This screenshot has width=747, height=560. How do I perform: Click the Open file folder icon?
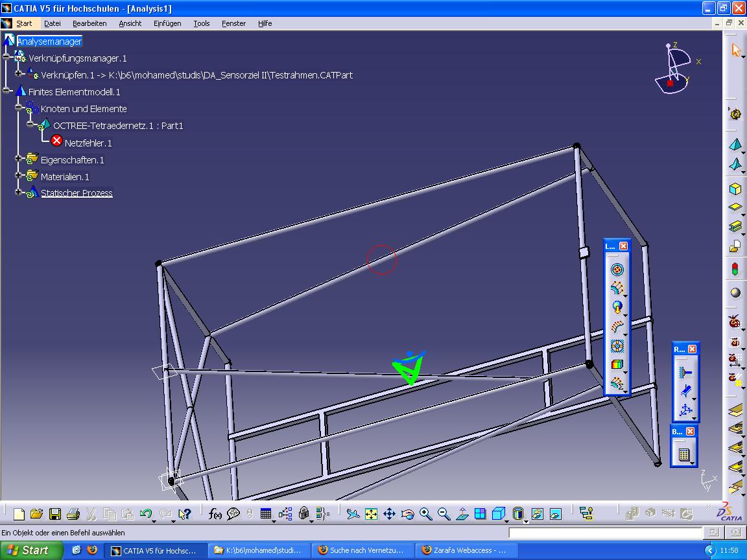(37, 514)
